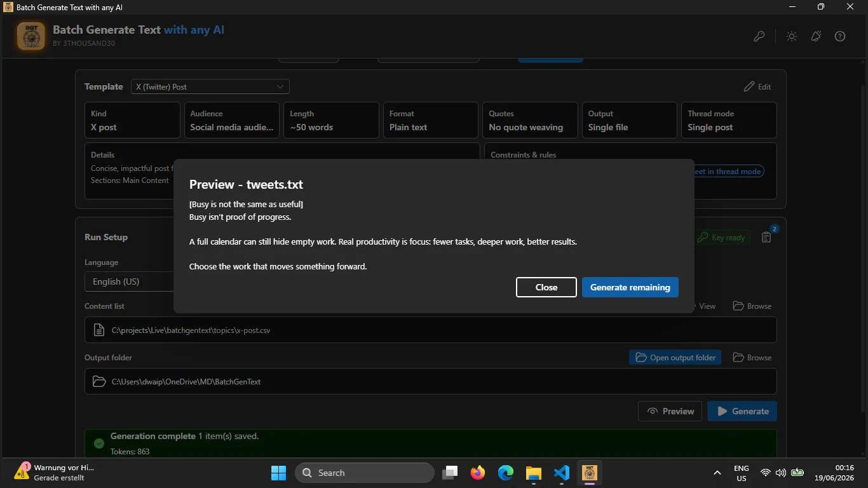Open Visual Studio Code from taskbar
Screen dimensions: 868x488
tap(562, 473)
